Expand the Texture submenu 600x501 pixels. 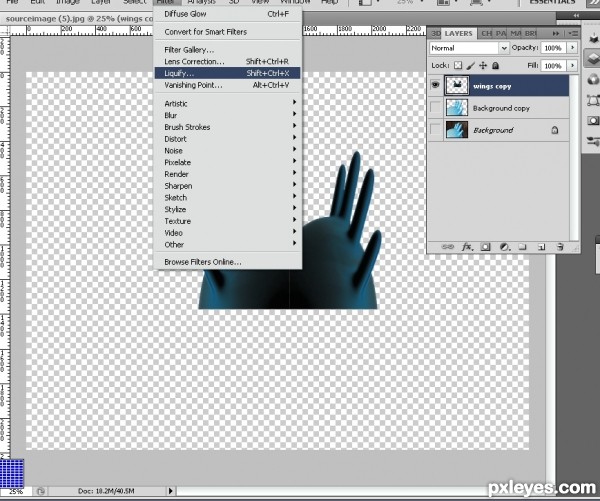pyautogui.click(x=227, y=221)
